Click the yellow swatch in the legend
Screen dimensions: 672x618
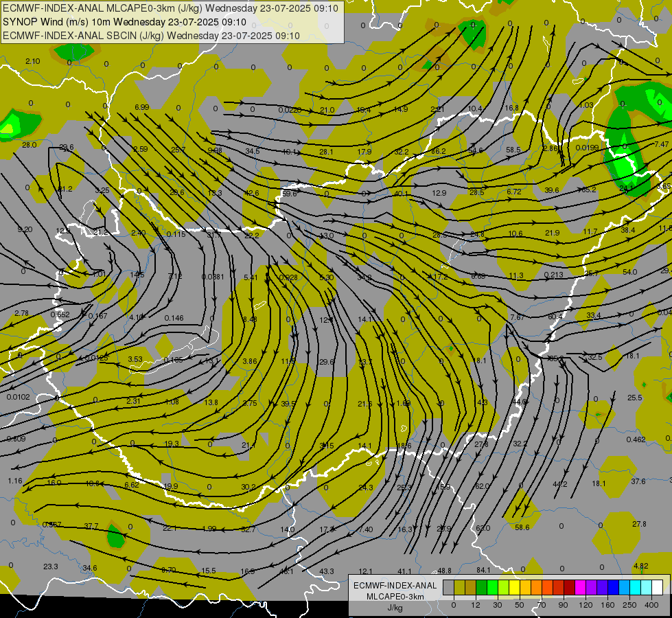514,588
